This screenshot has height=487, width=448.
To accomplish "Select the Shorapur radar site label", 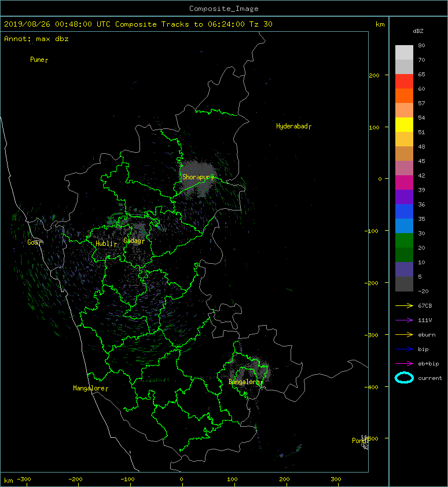I will pos(199,177).
